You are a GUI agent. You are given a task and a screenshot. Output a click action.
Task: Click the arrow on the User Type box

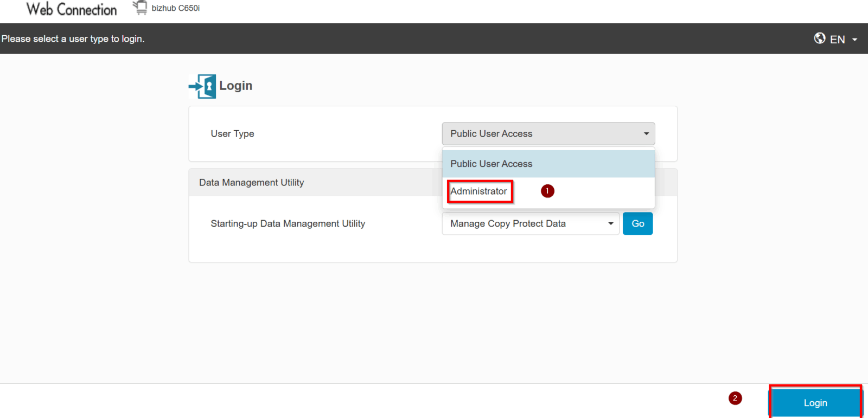click(646, 134)
